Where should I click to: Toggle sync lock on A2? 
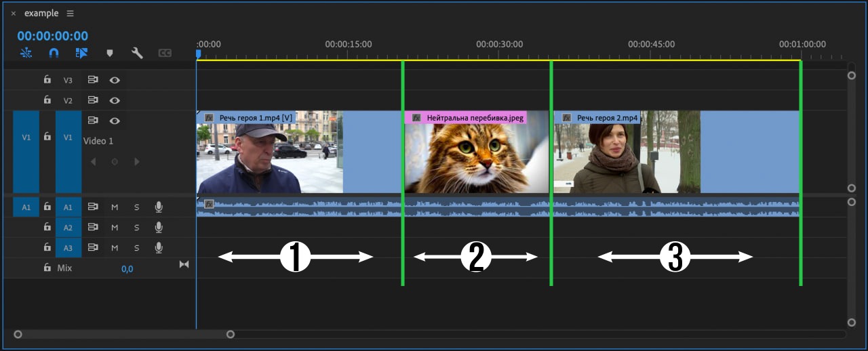pyautogui.click(x=93, y=227)
